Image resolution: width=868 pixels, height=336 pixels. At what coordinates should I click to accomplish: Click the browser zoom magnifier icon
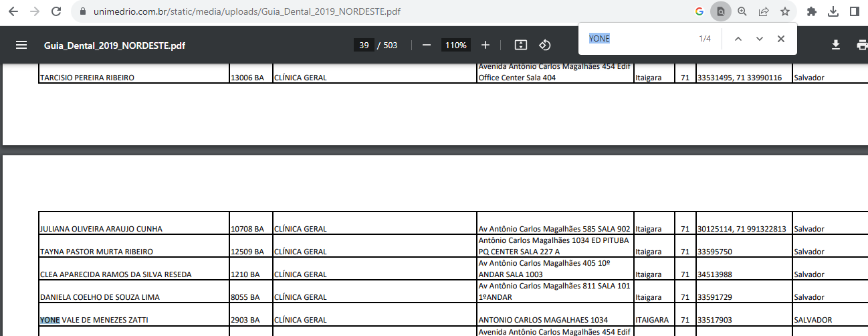742,11
